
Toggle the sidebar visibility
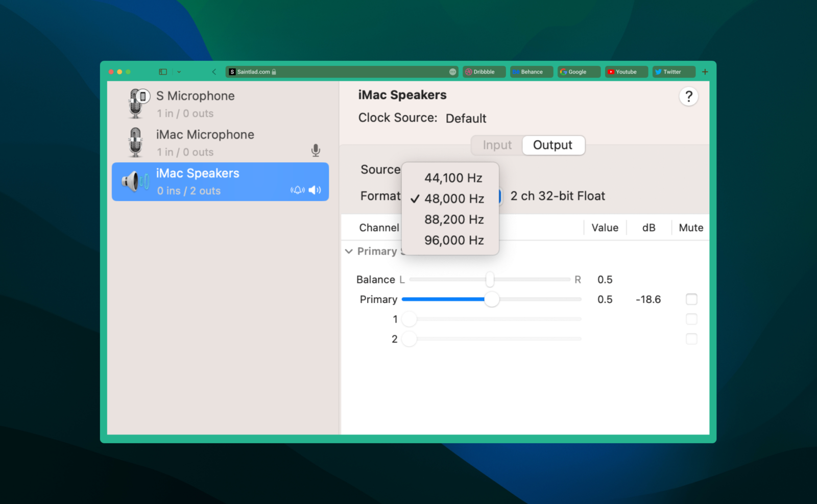click(162, 71)
